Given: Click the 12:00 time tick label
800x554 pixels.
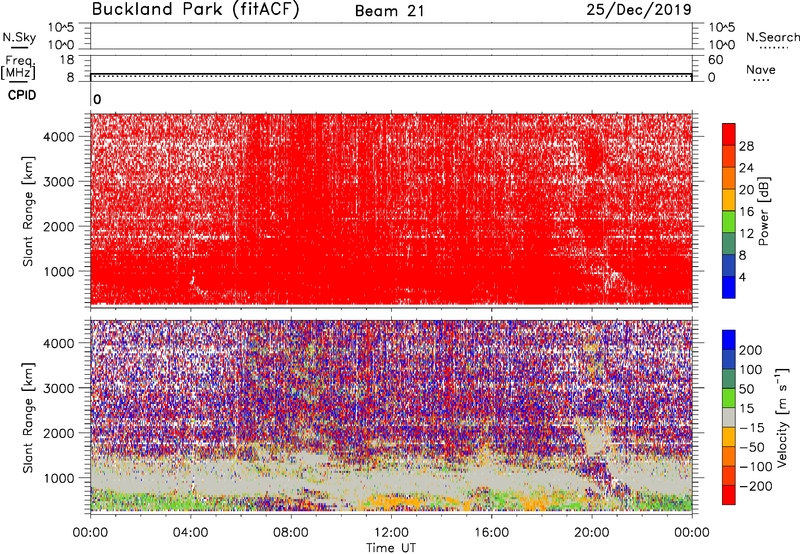Looking at the screenshot, I should coord(391,533).
